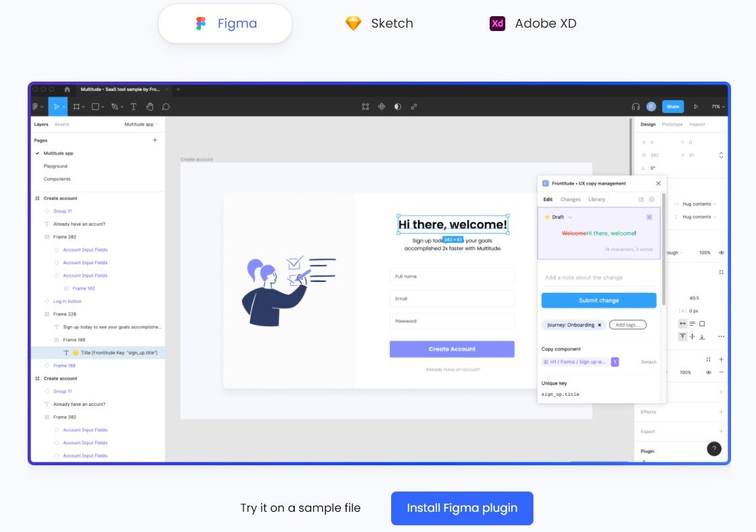Click the constrain proportions icon
This screenshot has width=756, height=532.
[721, 155]
